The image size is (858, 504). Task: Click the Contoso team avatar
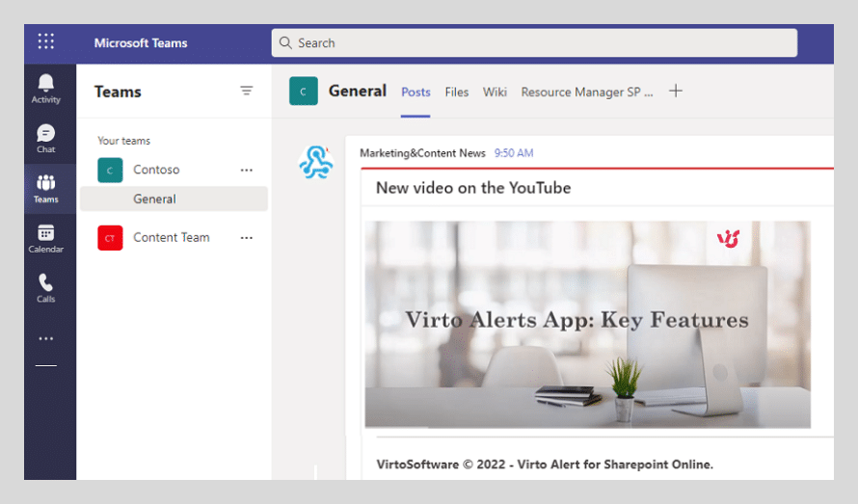tap(110, 170)
